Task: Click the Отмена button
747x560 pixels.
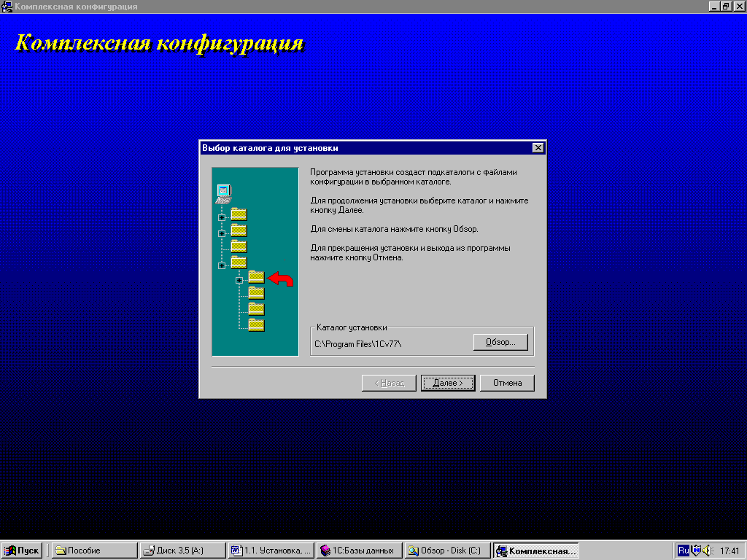Action: (507, 383)
